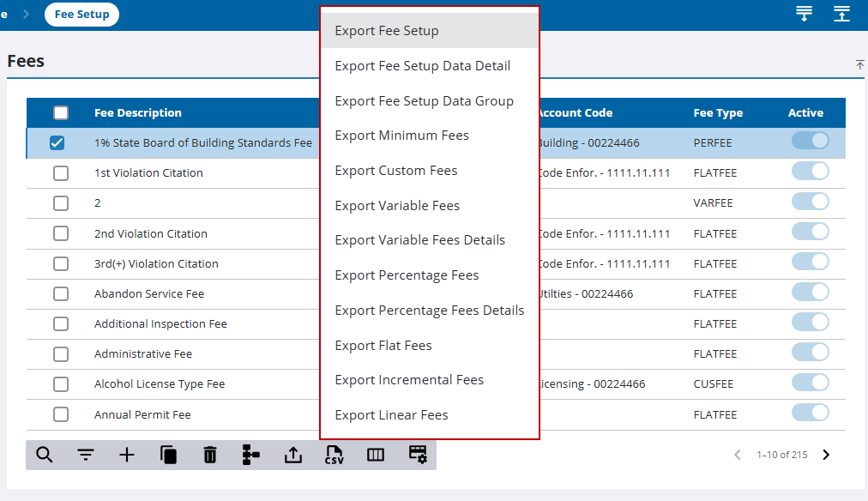
Task: Tick the Annual Permit Fee checkbox
Action: (61, 415)
